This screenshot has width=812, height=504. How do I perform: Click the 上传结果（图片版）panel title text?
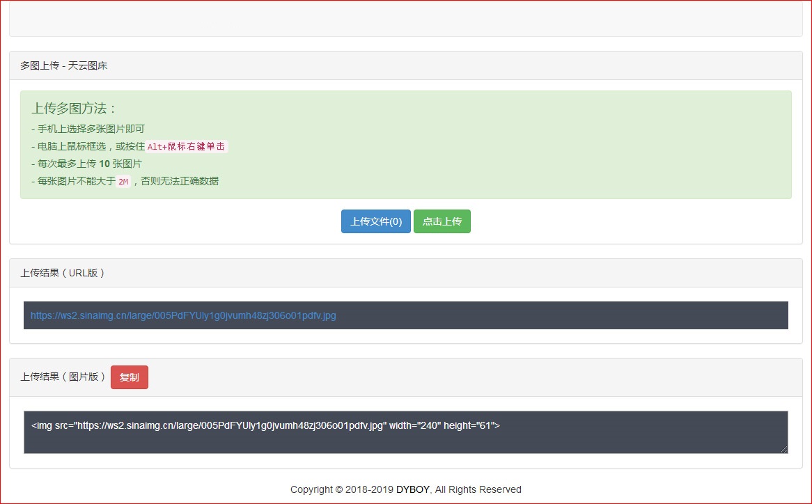(63, 377)
